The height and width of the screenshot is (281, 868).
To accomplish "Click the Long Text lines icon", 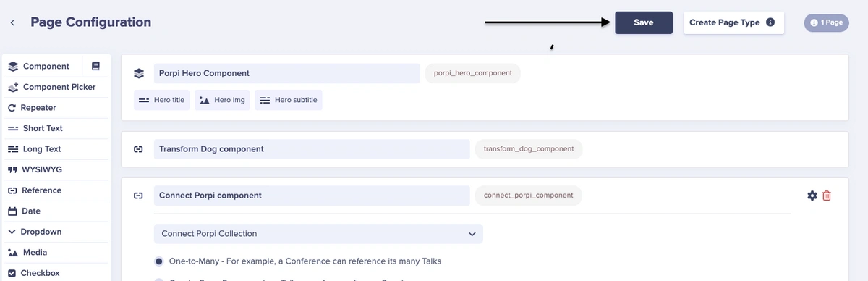I will 12,149.
